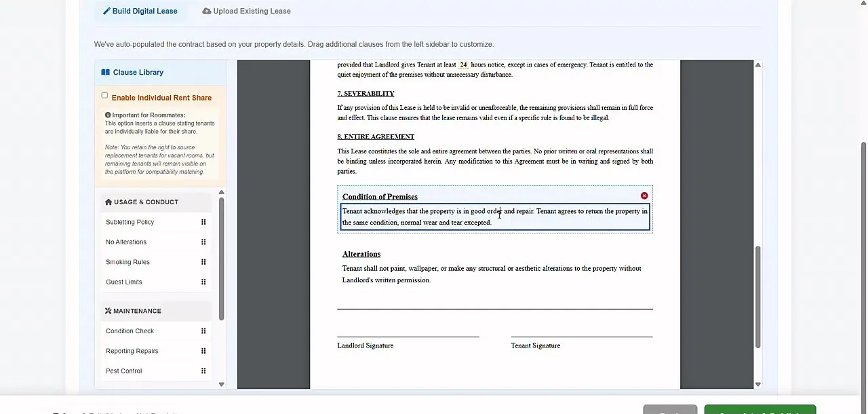Click the Condition of Premises heading
This screenshot has width=868, height=414.
380,197
